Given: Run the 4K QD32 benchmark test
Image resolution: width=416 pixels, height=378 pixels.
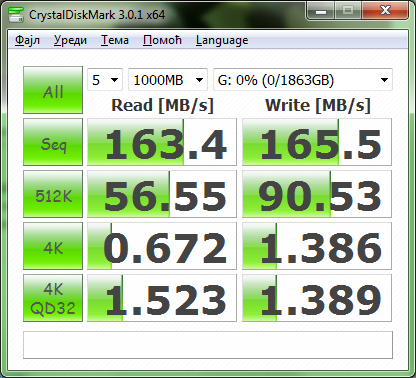Looking at the screenshot, I should (53, 298).
